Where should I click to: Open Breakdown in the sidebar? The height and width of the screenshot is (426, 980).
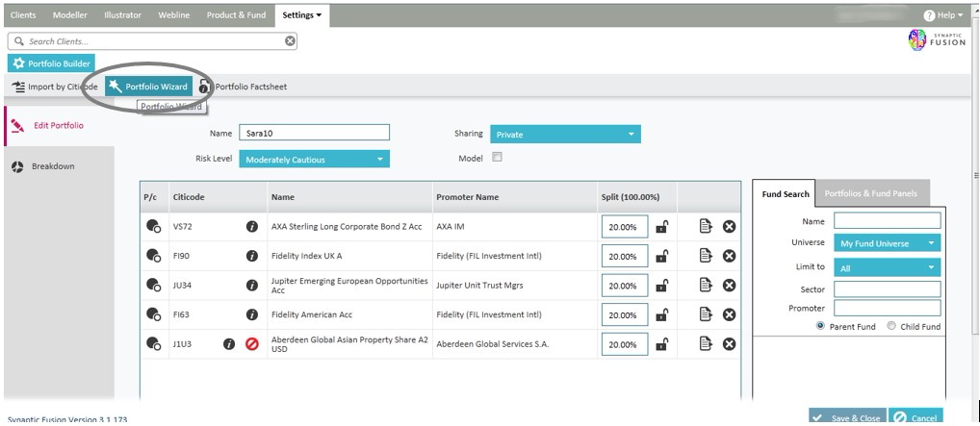tap(53, 166)
